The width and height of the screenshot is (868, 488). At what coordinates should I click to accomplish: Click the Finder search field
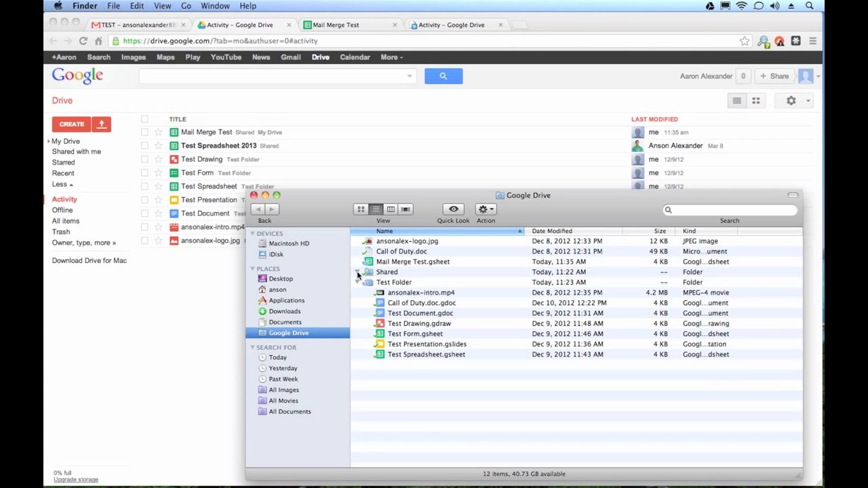(730, 210)
